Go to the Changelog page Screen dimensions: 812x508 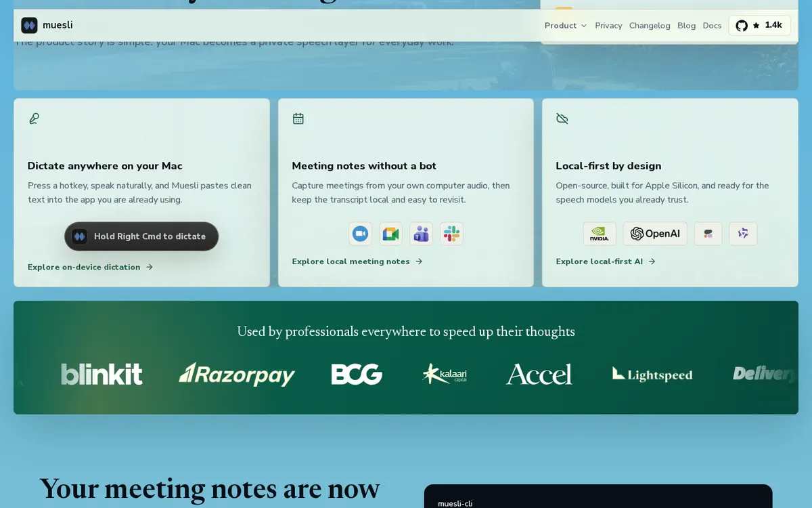(650, 26)
